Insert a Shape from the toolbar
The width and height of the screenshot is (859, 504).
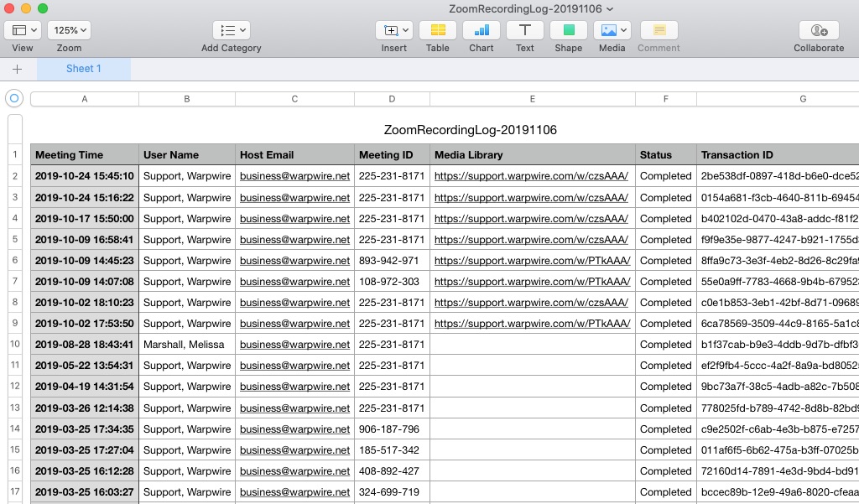[569, 30]
